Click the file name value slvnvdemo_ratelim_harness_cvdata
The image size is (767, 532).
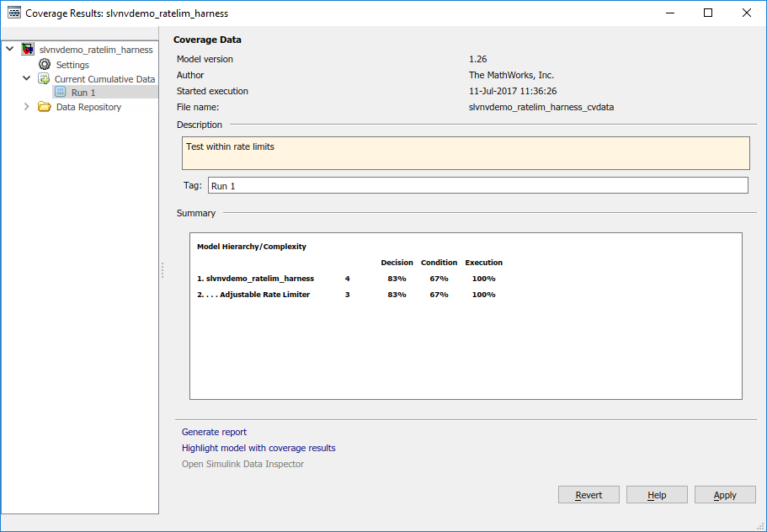tap(541, 107)
